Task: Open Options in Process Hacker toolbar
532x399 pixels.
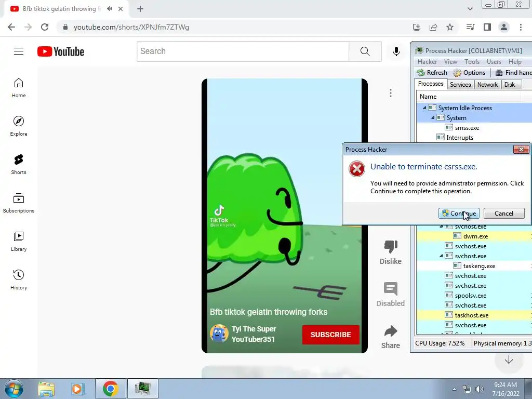Action: tap(470, 73)
